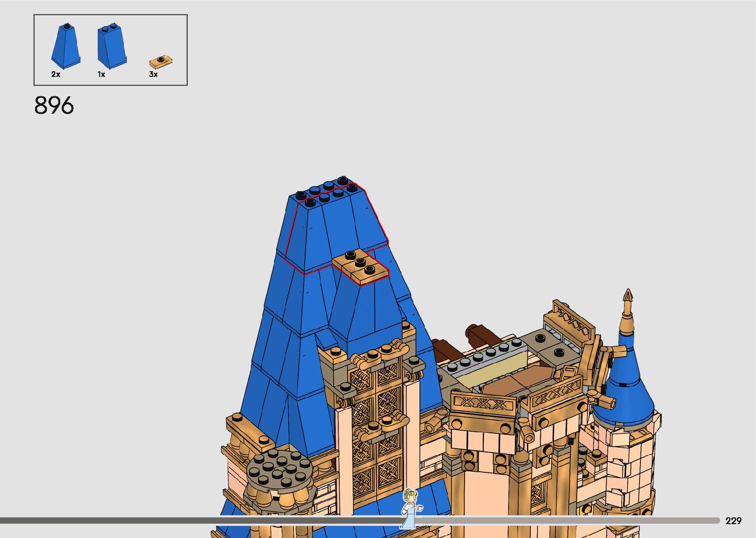Click the page number 229
Viewport: 756px width, 538px height.
(x=733, y=521)
